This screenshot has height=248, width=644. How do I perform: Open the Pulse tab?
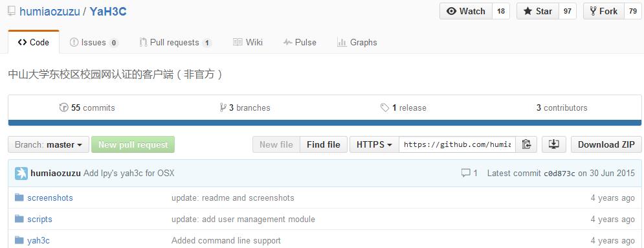pyautogui.click(x=300, y=42)
